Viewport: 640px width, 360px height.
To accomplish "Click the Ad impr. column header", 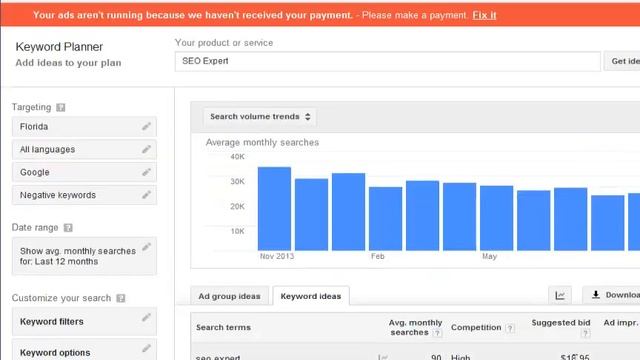I will coord(621,323).
